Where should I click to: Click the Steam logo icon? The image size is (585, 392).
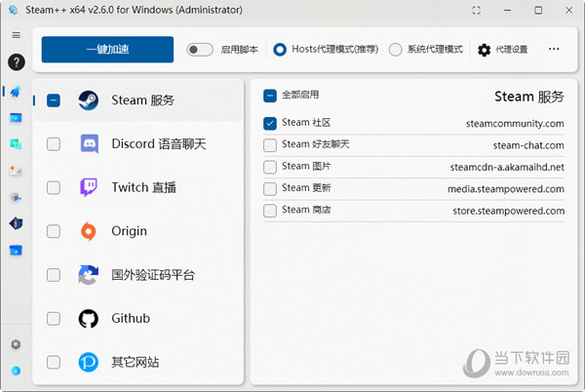(x=89, y=100)
